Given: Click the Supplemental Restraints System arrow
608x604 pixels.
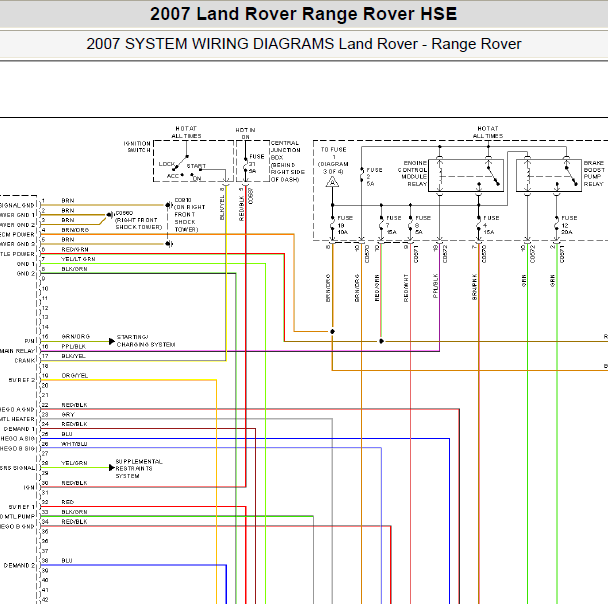Looking at the screenshot, I should [112, 468].
